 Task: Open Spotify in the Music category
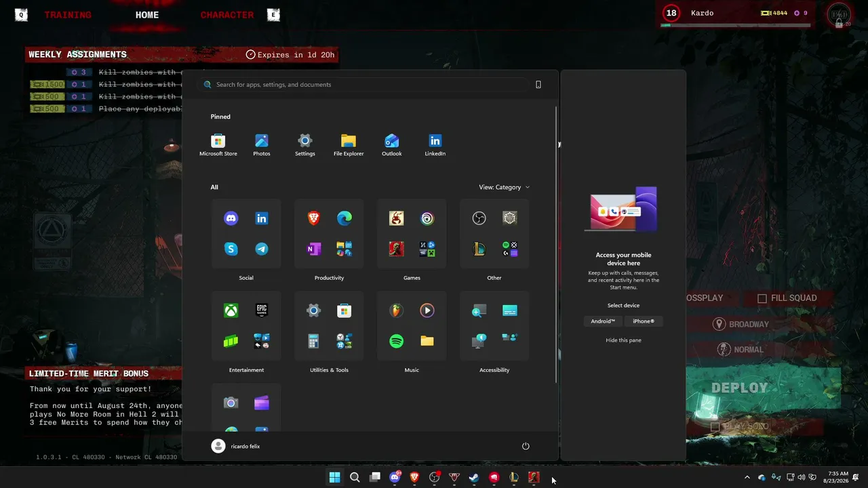coord(397,341)
